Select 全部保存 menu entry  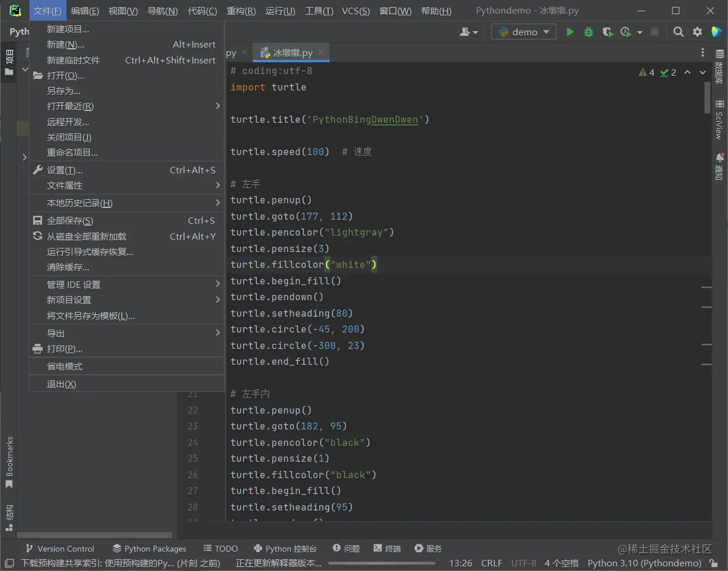(127, 220)
